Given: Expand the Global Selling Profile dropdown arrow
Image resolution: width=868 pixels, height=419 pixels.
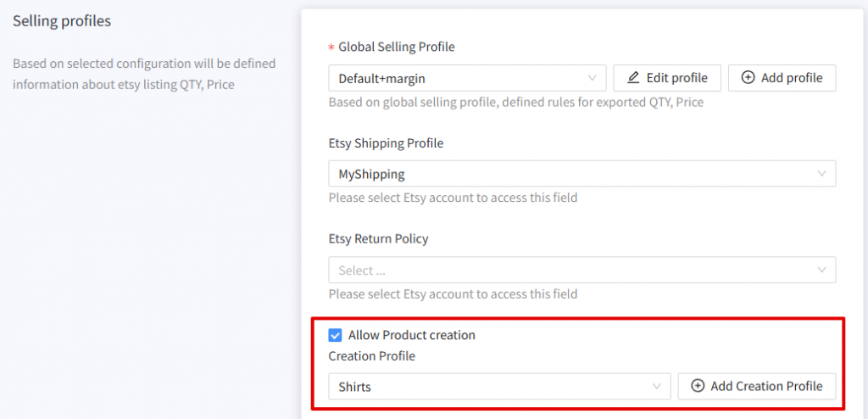Looking at the screenshot, I should click(593, 78).
